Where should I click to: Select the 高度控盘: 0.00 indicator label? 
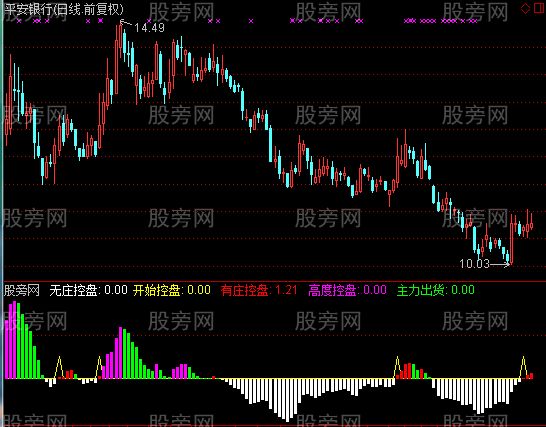(348, 290)
